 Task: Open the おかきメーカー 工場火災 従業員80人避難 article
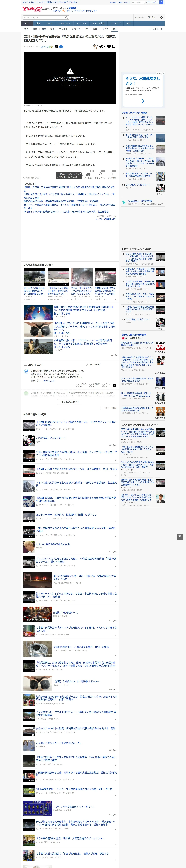pyautogui.click(x=66, y=515)
